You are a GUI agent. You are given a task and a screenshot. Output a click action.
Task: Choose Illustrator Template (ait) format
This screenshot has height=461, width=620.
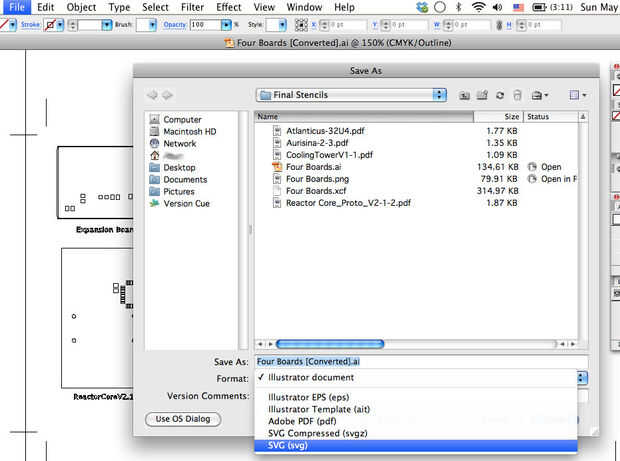coord(416,409)
